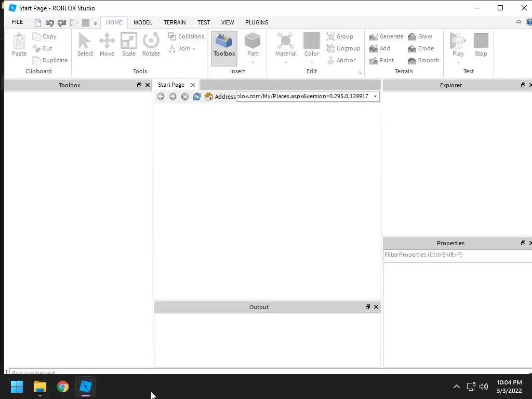
Task: Collapse the ribbon with the caret icon
Action: [518, 22]
